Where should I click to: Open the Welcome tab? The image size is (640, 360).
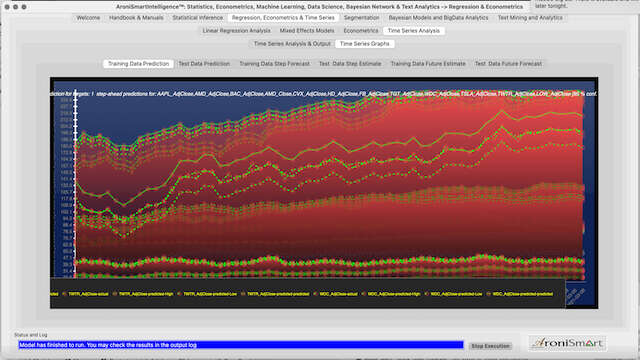click(x=88, y=18)
